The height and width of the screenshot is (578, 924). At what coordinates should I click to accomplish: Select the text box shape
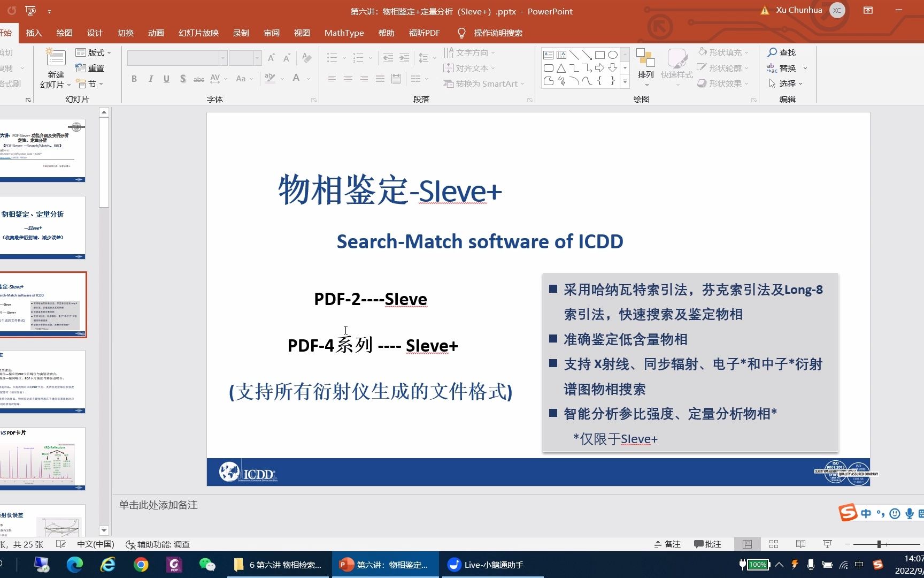coord(548,55)
